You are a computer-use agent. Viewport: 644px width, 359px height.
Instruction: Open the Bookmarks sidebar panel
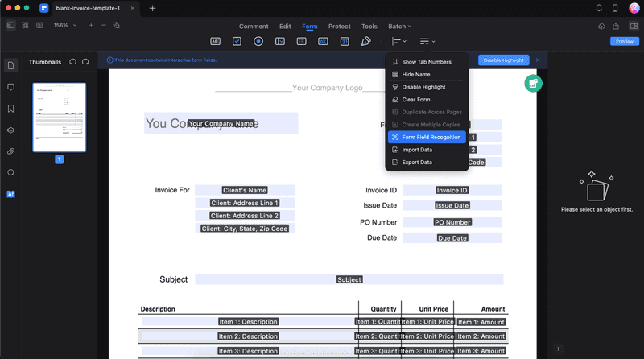point(11,108)
